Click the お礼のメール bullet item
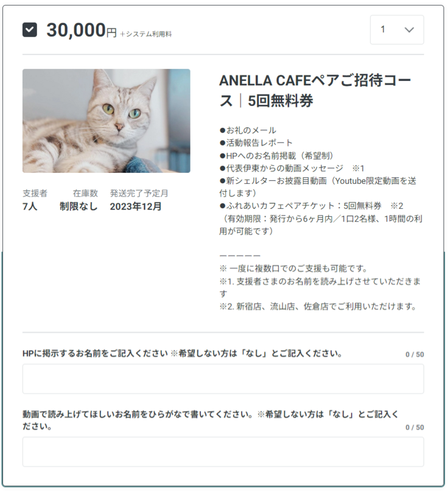448x492 pixels. (248, 130)
